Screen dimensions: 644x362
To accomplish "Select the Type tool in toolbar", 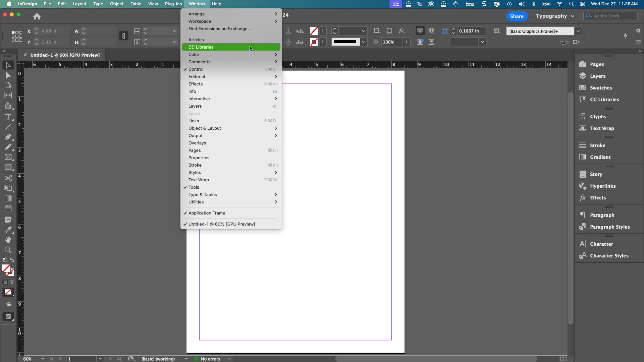I will click(x=8, y=117).
